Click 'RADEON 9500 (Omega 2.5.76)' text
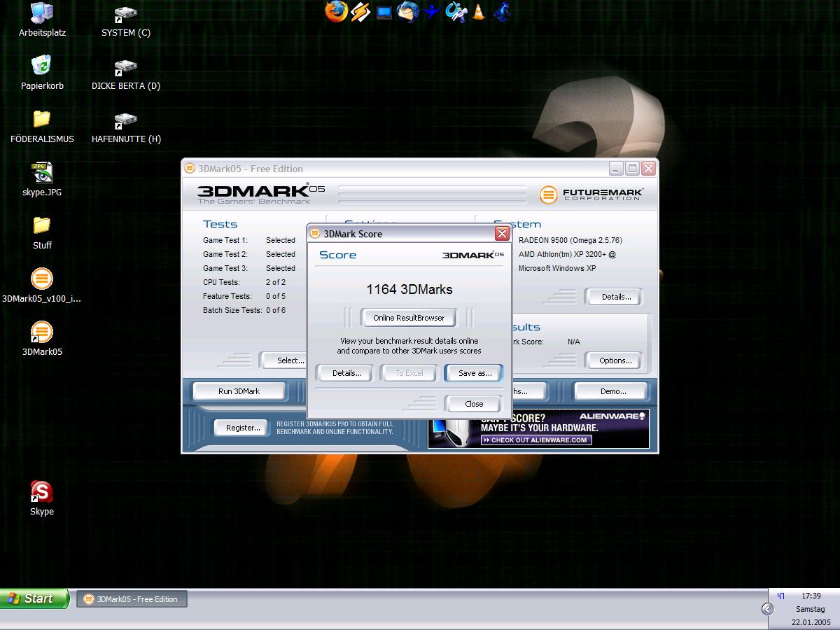840x630 pixels. click(x=570, y=240)
